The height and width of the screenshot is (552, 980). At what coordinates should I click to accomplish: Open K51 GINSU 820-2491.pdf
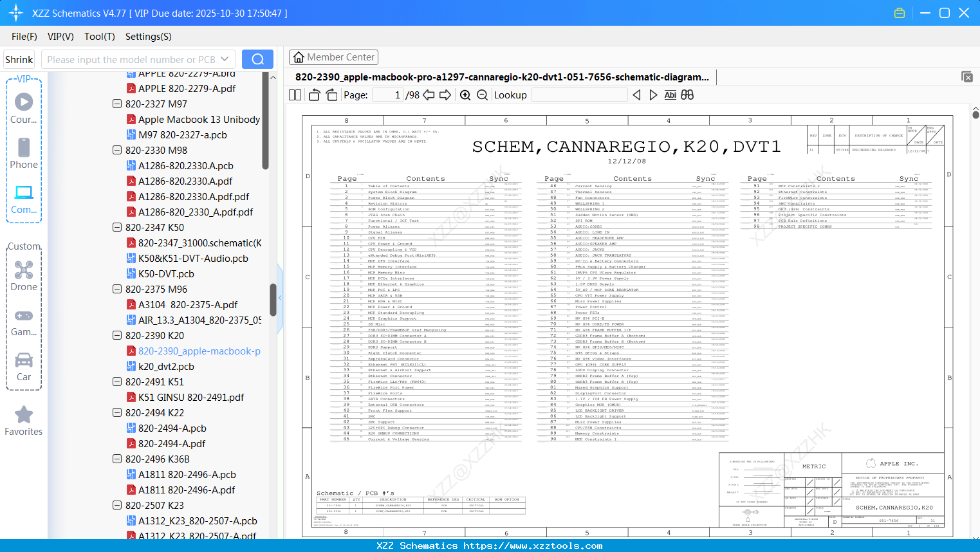point(191,397)
